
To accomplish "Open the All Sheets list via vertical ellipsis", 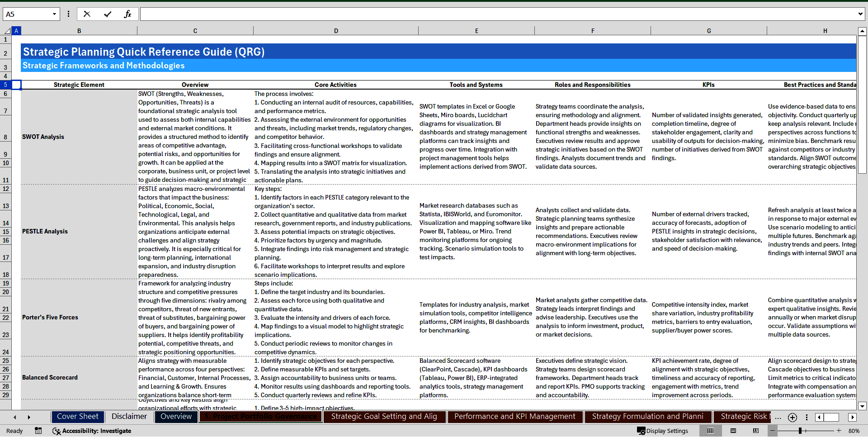I will pyautogui.click(x=807, y=418).
